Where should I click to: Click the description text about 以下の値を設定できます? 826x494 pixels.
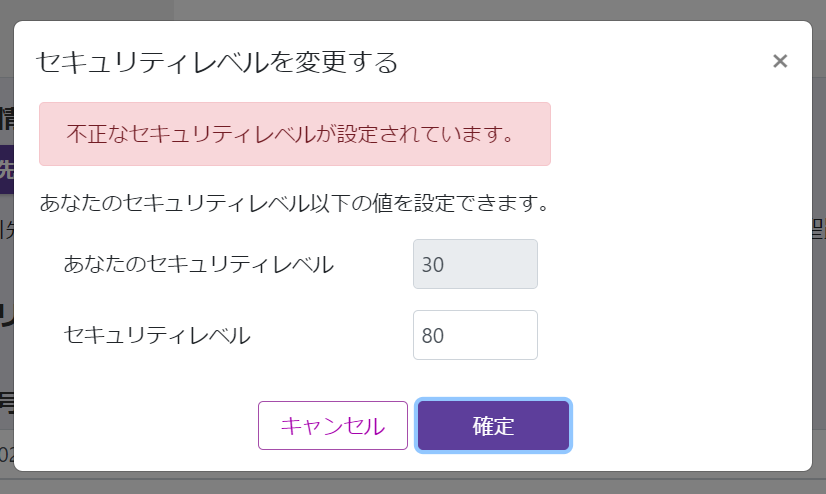294,204
